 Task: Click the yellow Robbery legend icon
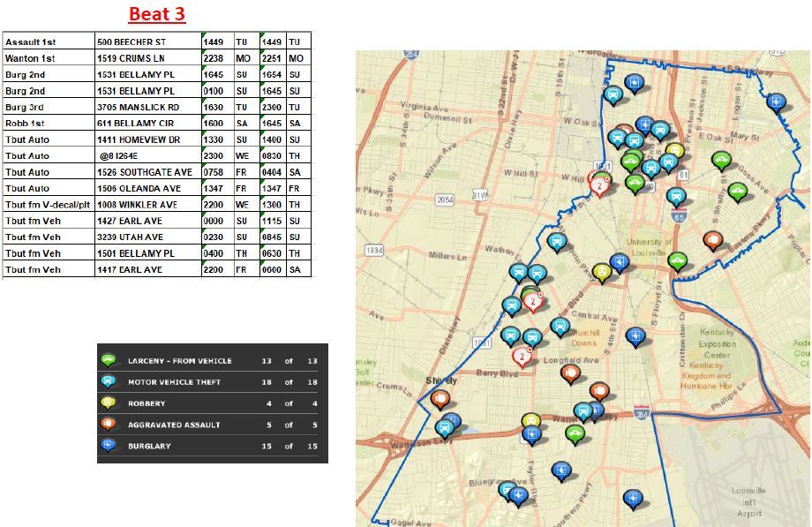(109, 403)
